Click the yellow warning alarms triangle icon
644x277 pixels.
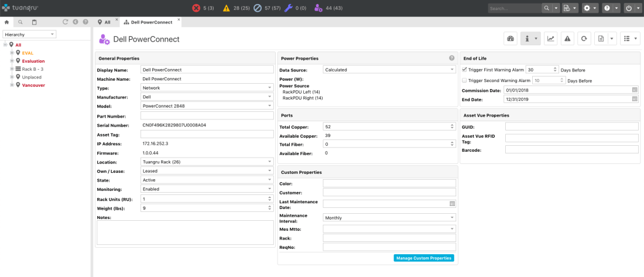(227, 8)
